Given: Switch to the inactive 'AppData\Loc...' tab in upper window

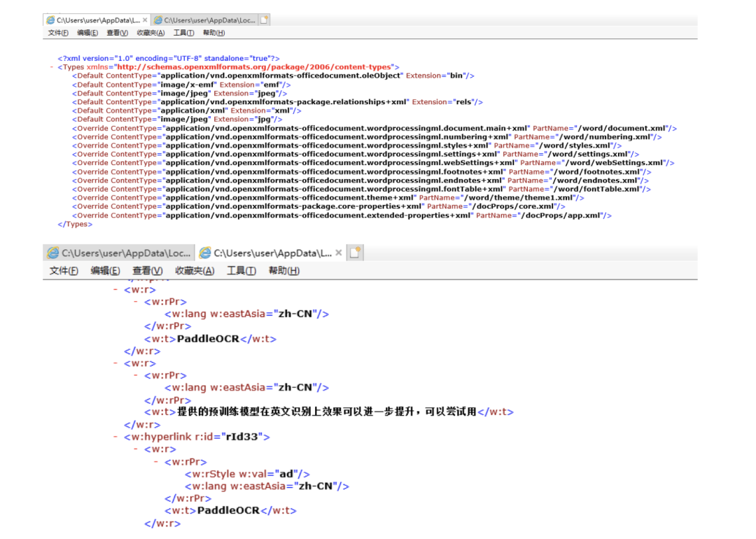Looking at the screenshot, I should pyautogui.click(x=205, y=20).
